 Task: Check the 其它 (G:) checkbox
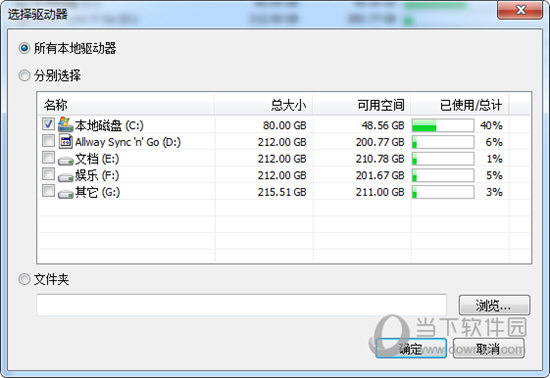[48, 191]
